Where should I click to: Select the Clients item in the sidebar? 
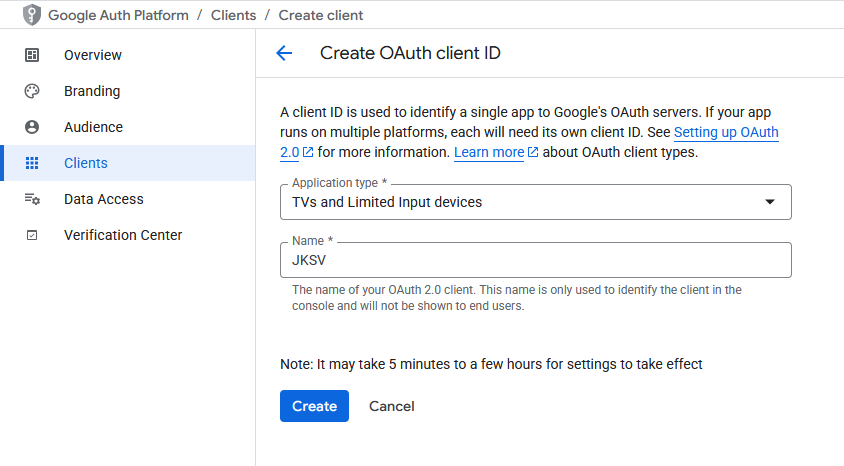86,163
